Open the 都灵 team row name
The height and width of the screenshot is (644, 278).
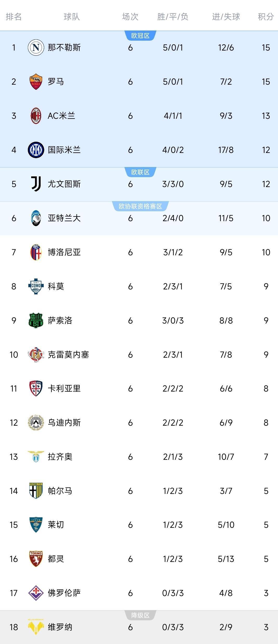coord(56,559)
